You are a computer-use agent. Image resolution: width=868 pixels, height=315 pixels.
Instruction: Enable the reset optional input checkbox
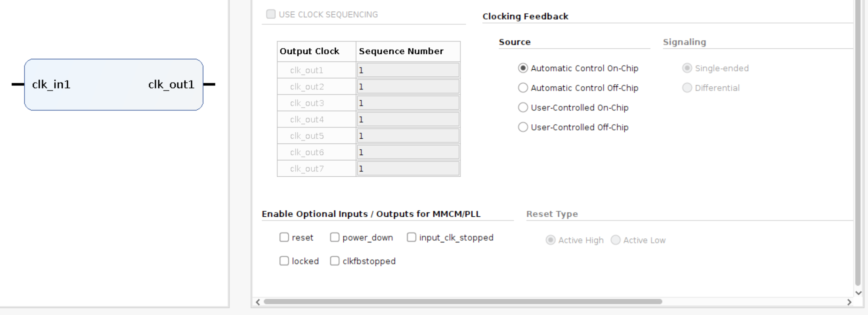tap(284, 237)
